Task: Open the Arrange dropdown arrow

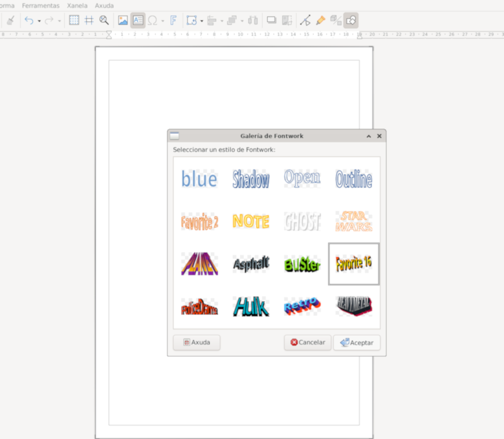Action: click(241, 20)
